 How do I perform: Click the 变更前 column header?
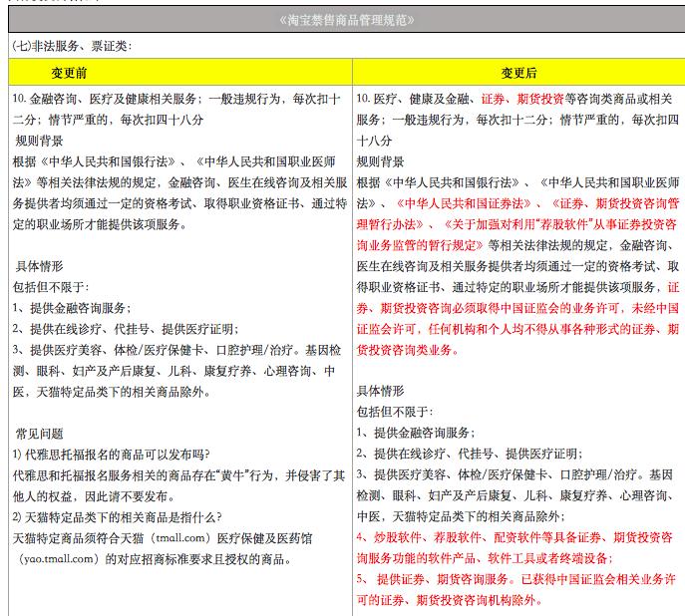pyautogui.click(x=69, y=73)
